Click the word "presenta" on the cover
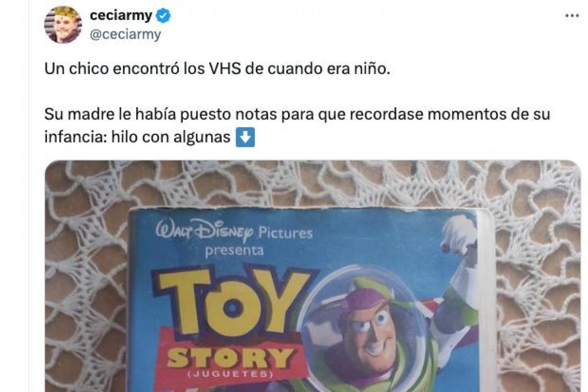 [x=235, y=251]
